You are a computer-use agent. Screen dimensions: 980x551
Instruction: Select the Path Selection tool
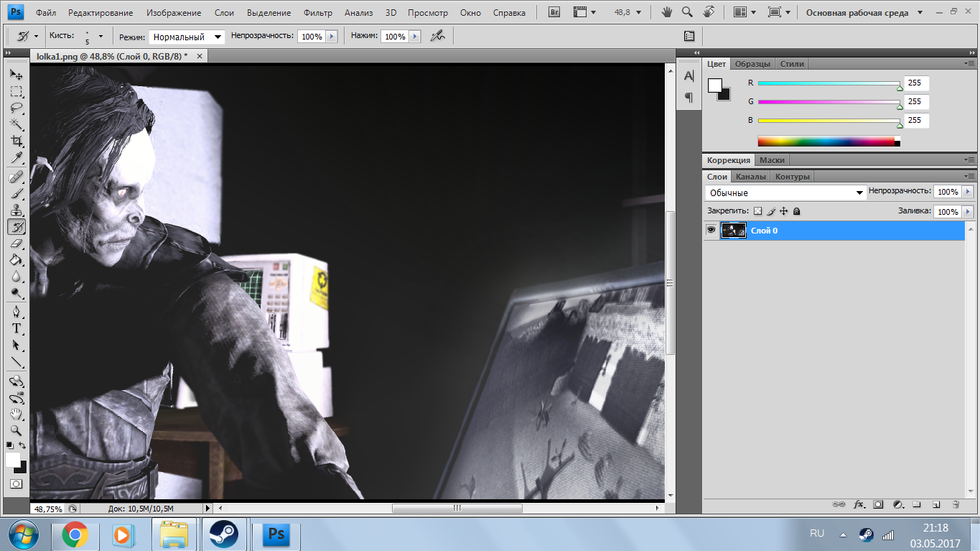[x=16, y=345]
